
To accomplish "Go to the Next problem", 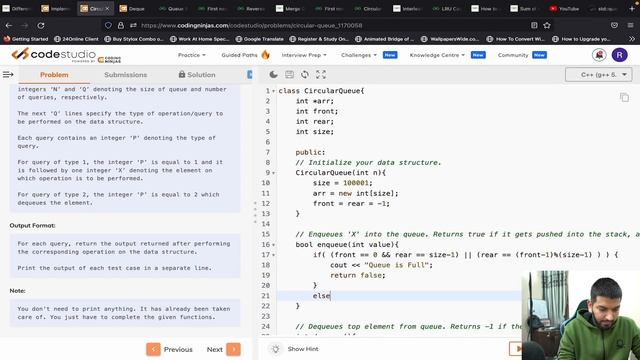I will 223,349.
